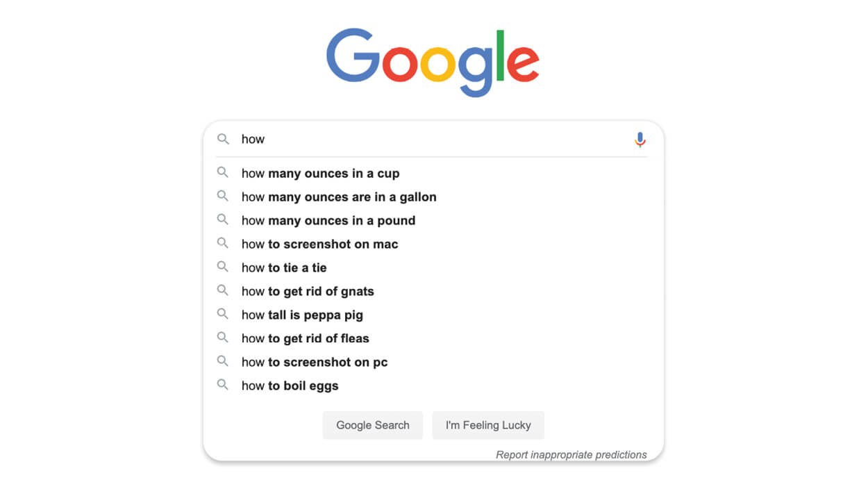Viewport: 868px width, 489px height.
Task: Pick "how to get rid of fleas" suggestion
Action: [x=305, y=339]
